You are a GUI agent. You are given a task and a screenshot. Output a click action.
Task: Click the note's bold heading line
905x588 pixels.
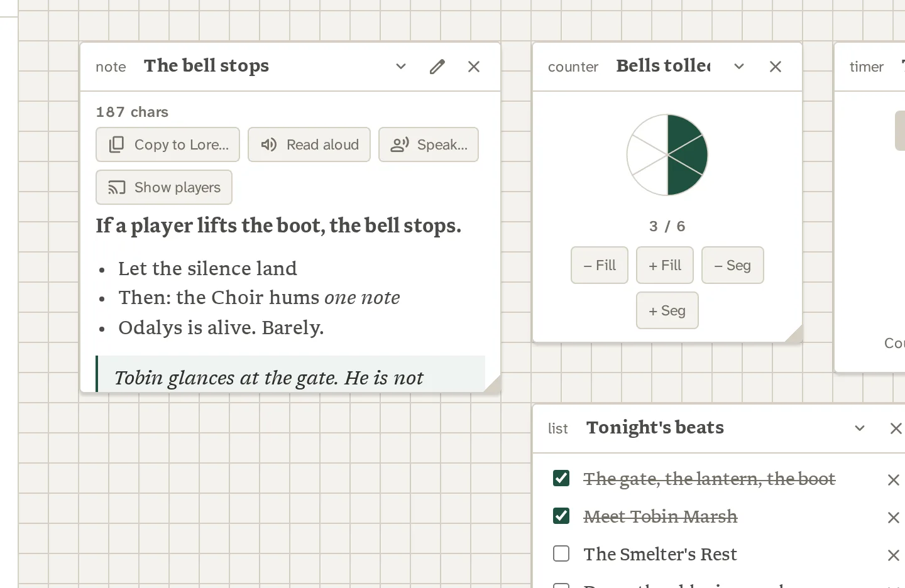coord(278,226)
